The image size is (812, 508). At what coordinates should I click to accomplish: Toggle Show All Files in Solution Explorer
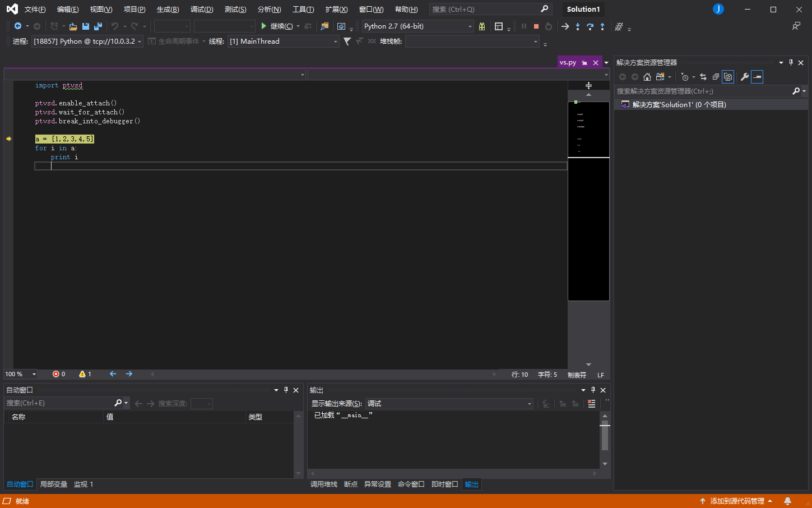[728, 77]
